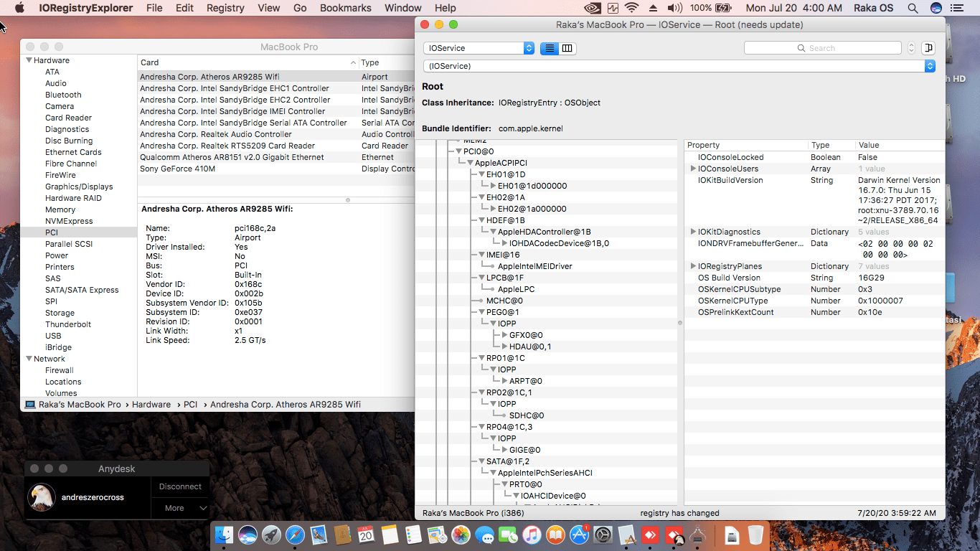Open iBooks from the Dock
The height and width of the screenshot is (551, 980).
[555, 534]
